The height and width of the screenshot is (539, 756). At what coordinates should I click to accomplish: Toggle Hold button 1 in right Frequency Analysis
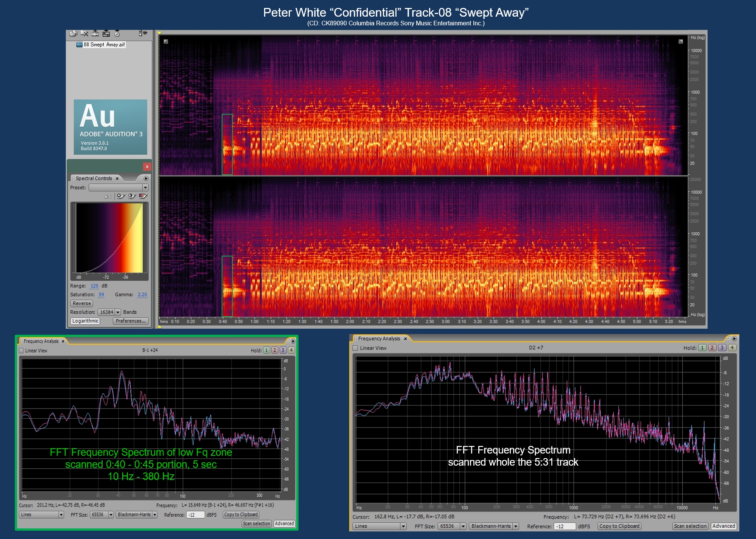coord(702,348)
